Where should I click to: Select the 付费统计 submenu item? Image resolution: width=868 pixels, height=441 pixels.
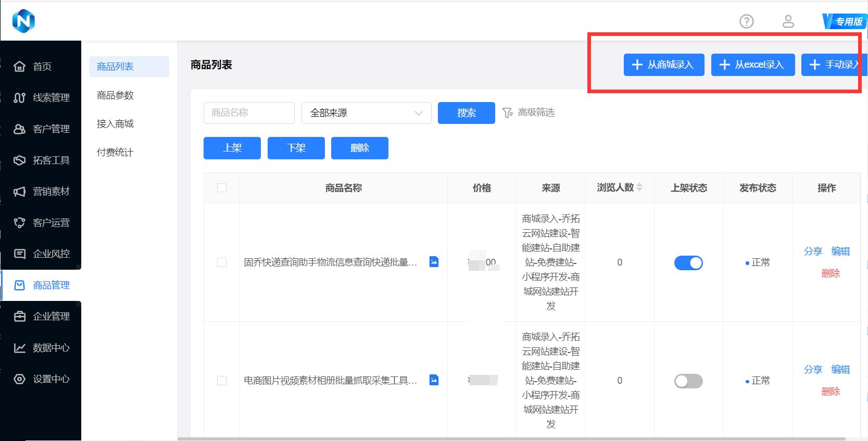(x=115, y=153)
